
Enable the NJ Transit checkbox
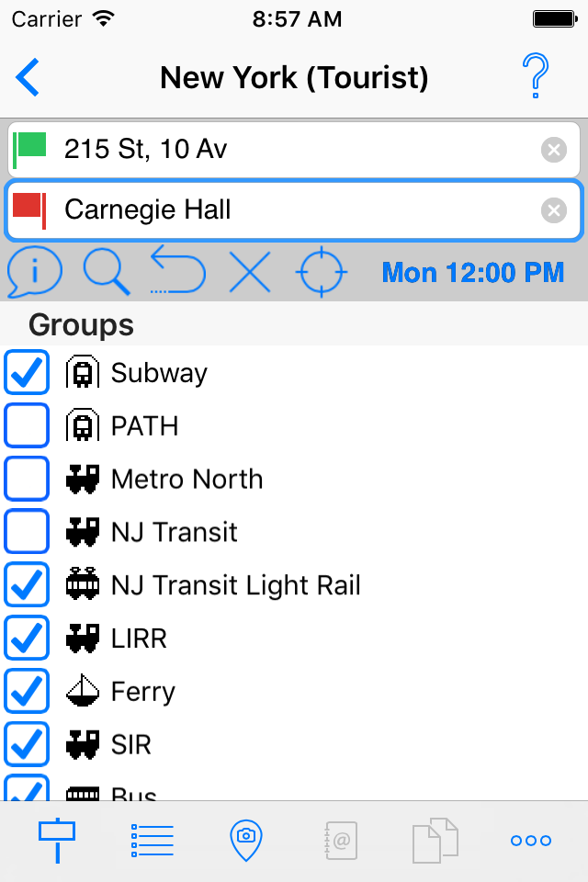point(27,533)
